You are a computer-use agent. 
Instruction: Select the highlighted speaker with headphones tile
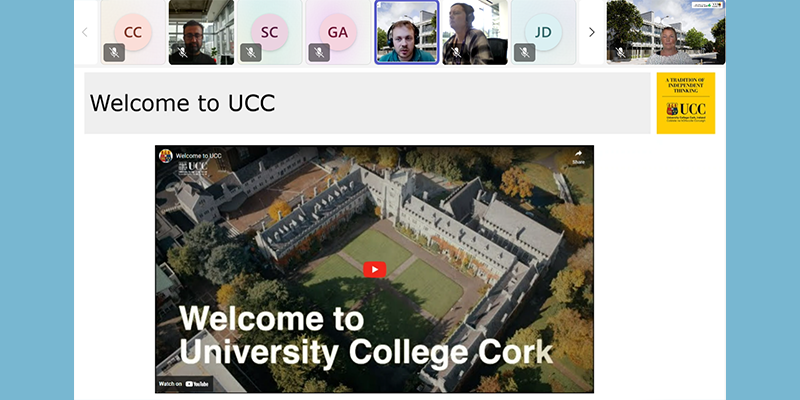point(407,32)
